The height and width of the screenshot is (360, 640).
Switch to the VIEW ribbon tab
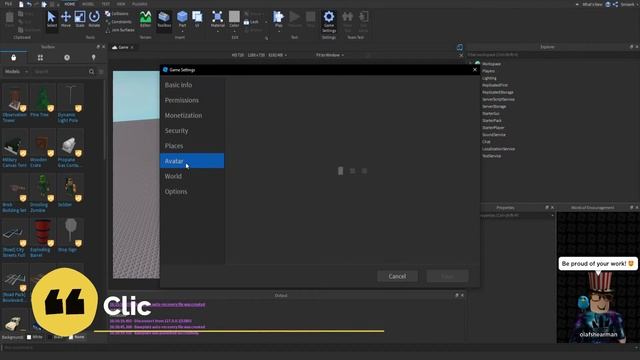coord(121,4)
